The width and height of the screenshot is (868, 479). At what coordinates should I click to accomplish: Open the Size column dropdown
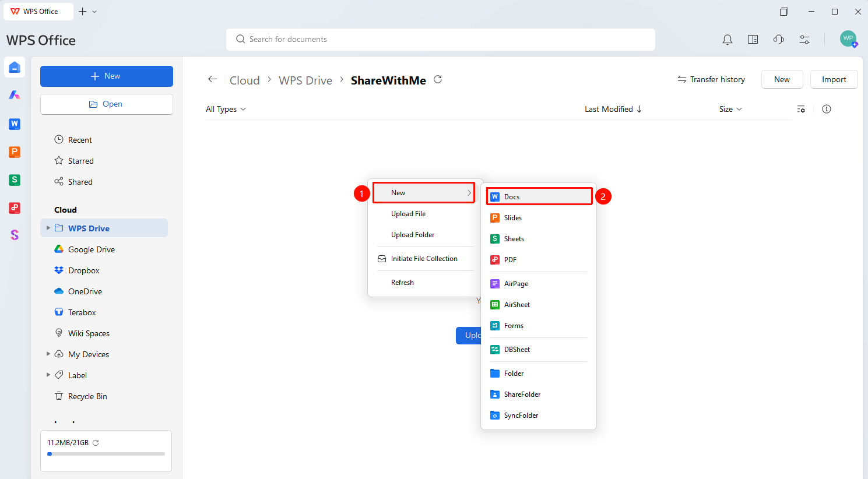click(730, 109)
